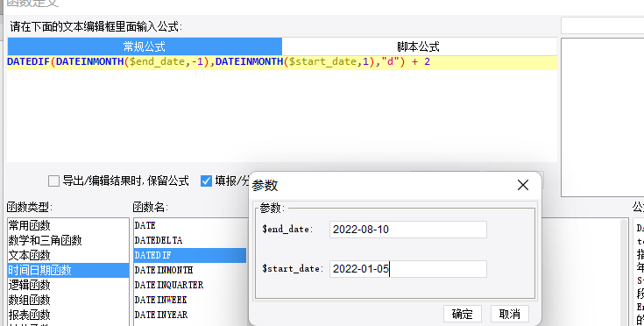Select 数学和三角函数 function type
Viewport: 644px width, 326px height.
[68, 240]
